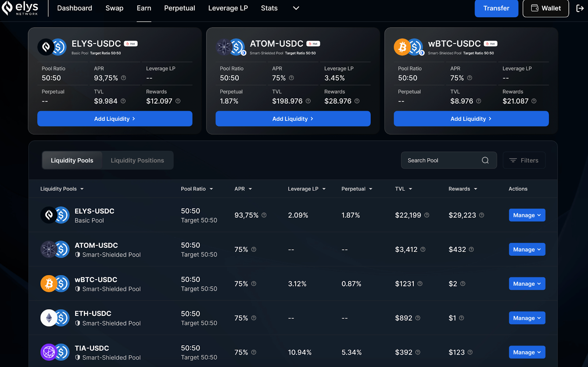The image size is (588, 367).
Task: Open the Swap nav item
Action: (x=114, y=8)
